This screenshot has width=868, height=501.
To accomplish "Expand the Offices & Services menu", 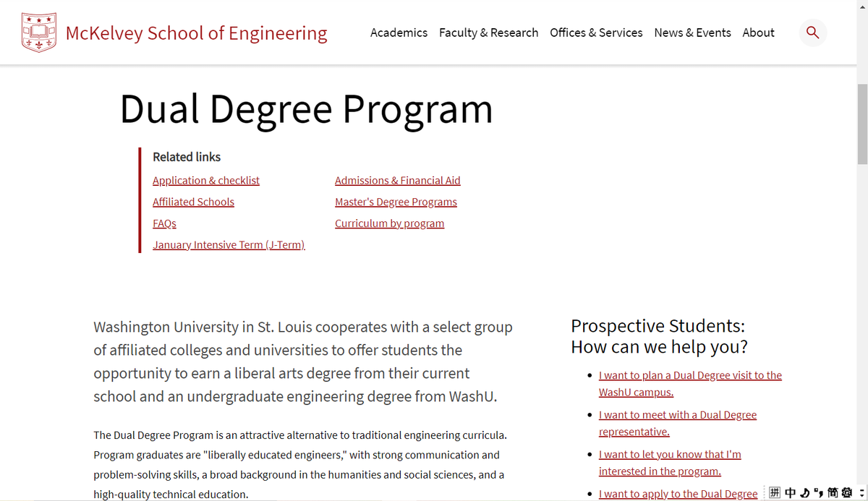I will pyautogui.click(x=596, y=33).
